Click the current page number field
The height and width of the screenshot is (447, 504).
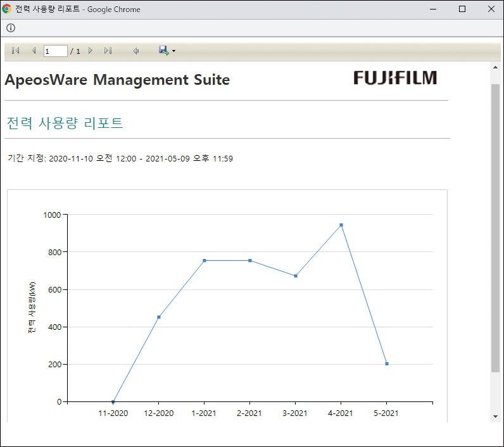pyautogui.click(x=55, y=51)
